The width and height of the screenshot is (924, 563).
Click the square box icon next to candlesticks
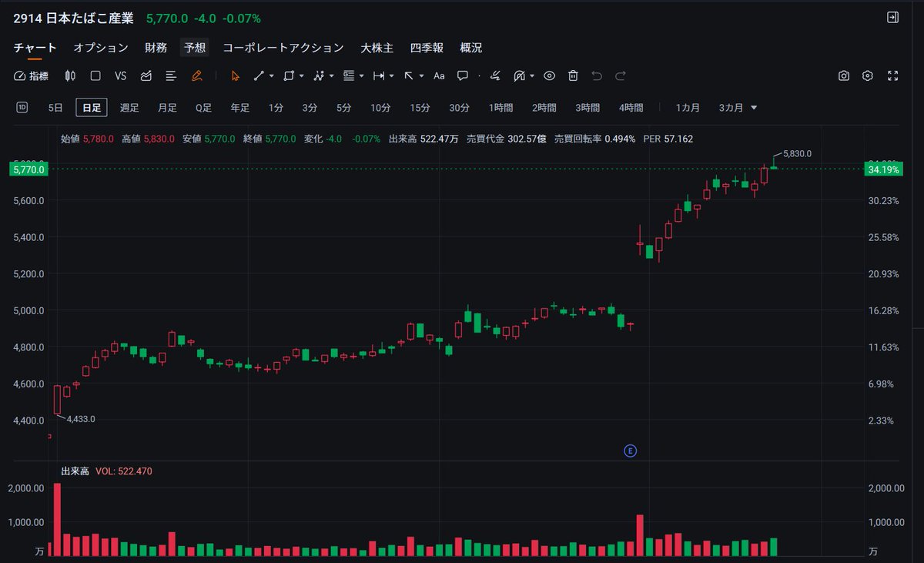tap(95, 75)
